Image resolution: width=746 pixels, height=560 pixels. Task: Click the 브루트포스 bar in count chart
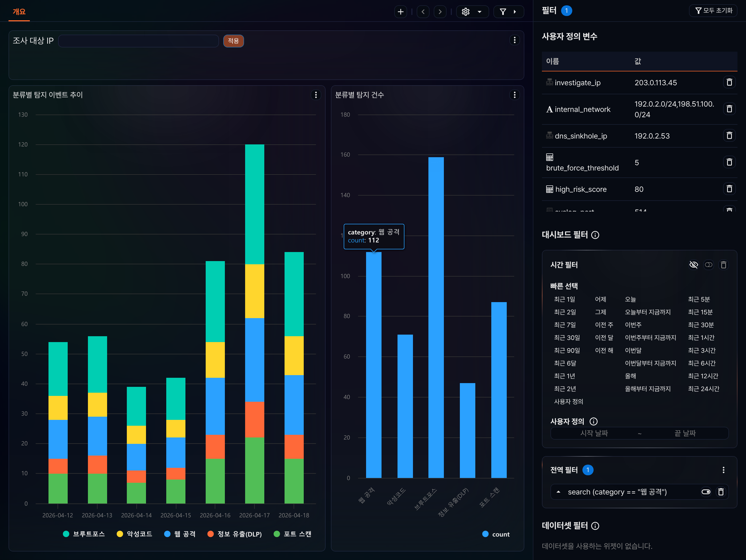pyautogui.click(x=436, y=318)
